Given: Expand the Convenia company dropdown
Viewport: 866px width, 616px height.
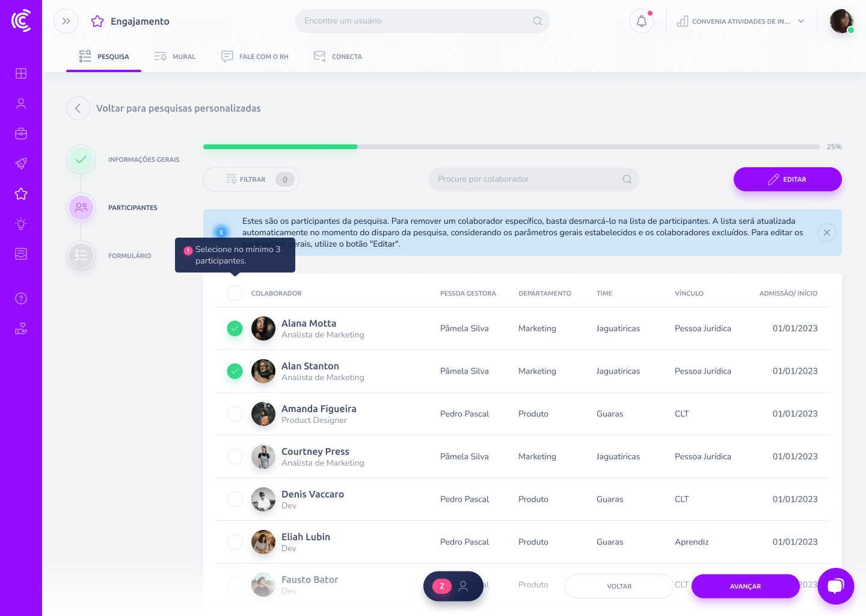Looking at the screenshot, I should click(740, 22).
